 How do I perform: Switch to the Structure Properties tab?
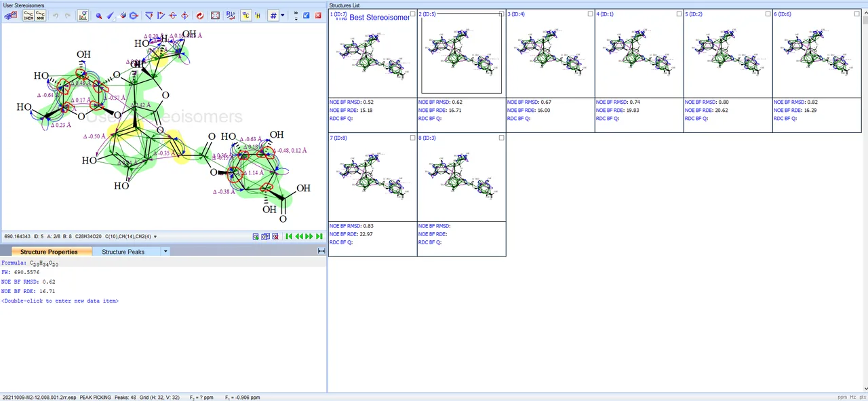pos(49,252)
